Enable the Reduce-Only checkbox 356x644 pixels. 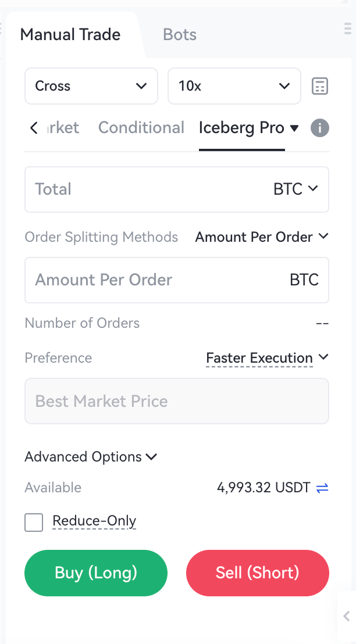34,522
